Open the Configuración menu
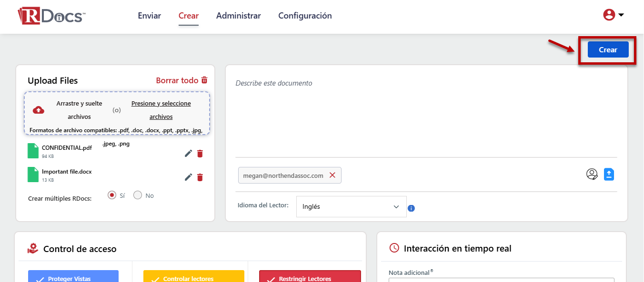Screen dimensions: 644x282 [x=305, y=16]
